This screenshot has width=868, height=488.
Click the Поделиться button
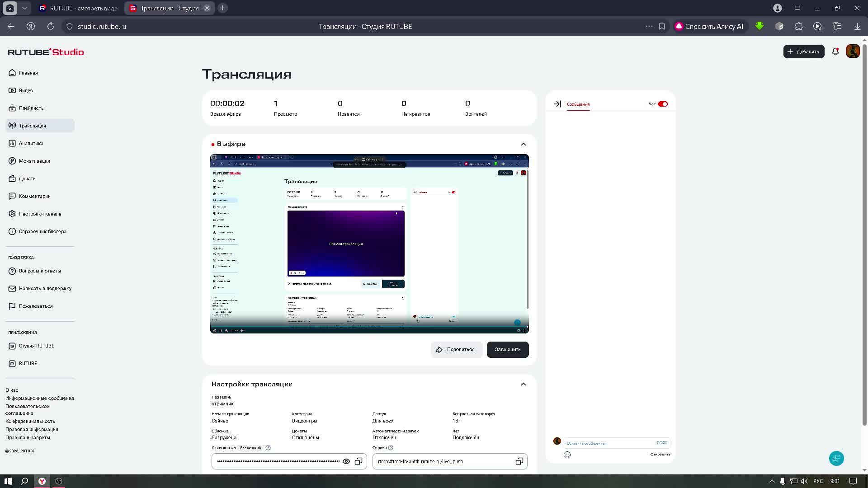(455, 349)
